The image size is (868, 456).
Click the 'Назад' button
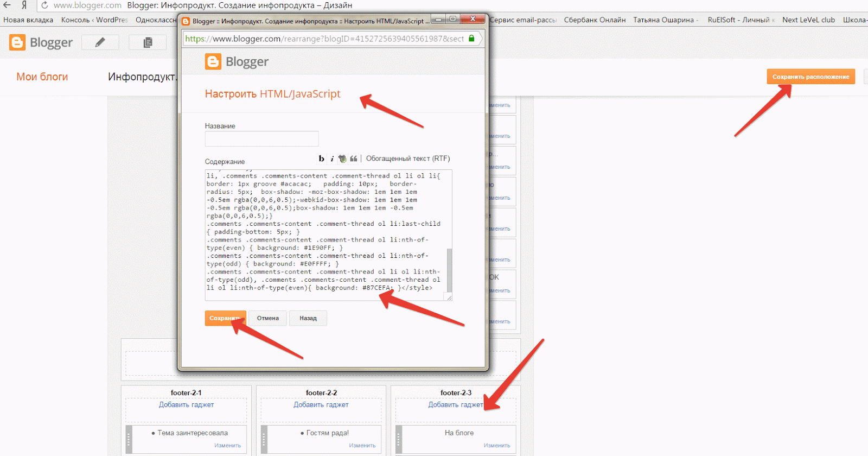click(308, 318)
